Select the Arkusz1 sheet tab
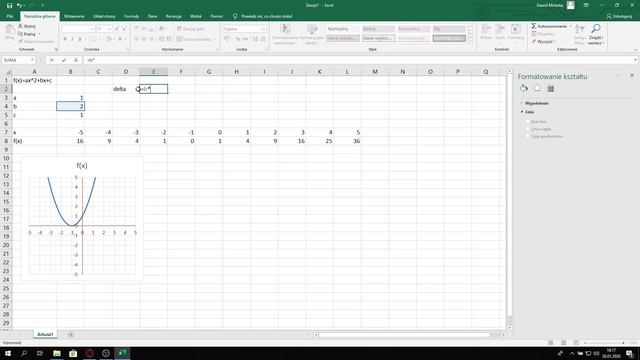The width and height of the screenshot is (640, 360). tap(45, 334)
